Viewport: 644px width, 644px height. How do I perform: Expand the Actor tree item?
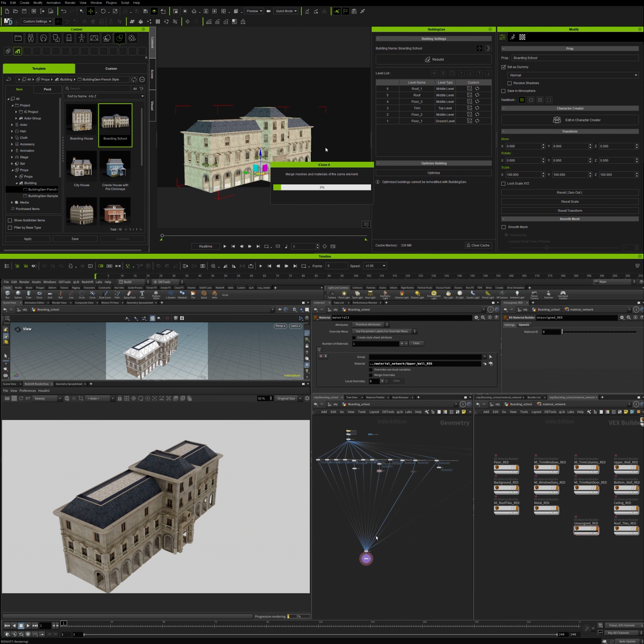[12, 125]
